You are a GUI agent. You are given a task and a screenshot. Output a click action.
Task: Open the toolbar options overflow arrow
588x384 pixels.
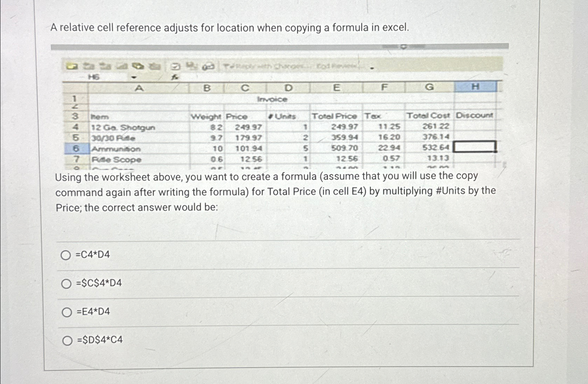(x=372, y=68)
